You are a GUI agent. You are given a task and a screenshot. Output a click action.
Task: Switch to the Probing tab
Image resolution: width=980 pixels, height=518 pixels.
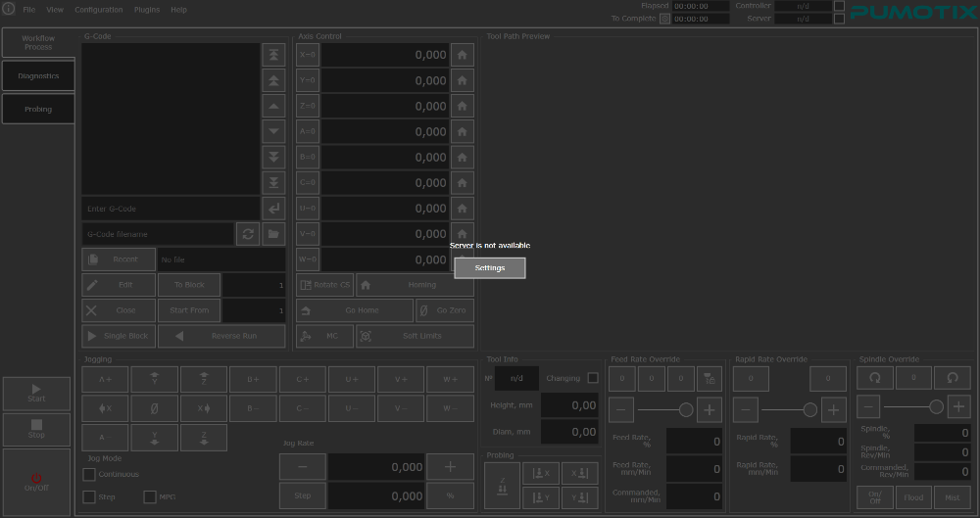38,109
